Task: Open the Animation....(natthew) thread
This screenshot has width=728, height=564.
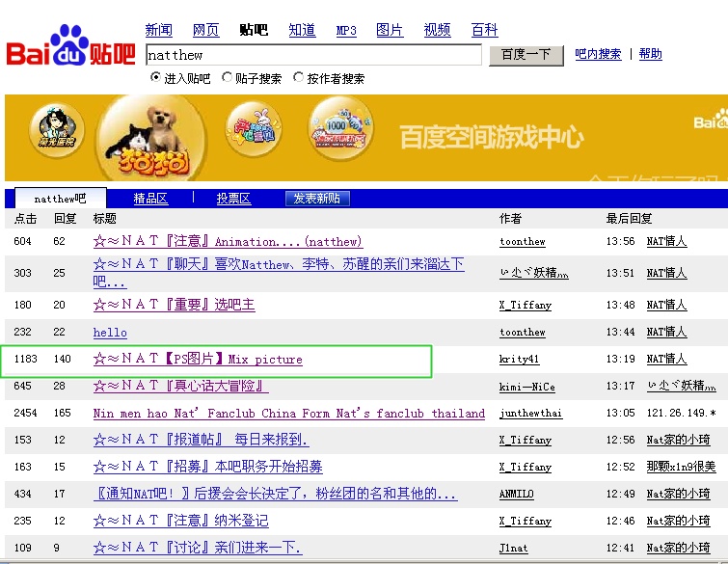Action: tap(228, 241)
